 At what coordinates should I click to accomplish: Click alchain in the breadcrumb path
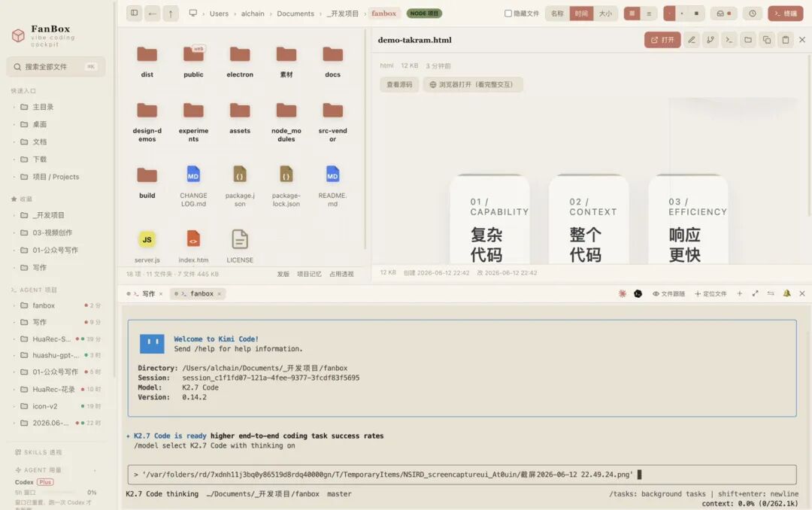point(253,14)
